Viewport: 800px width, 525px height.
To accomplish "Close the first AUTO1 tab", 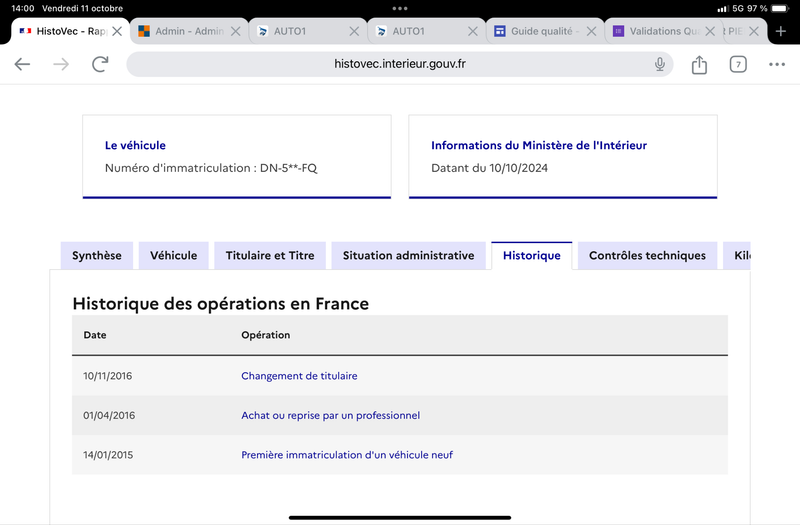I will [354, 32].
